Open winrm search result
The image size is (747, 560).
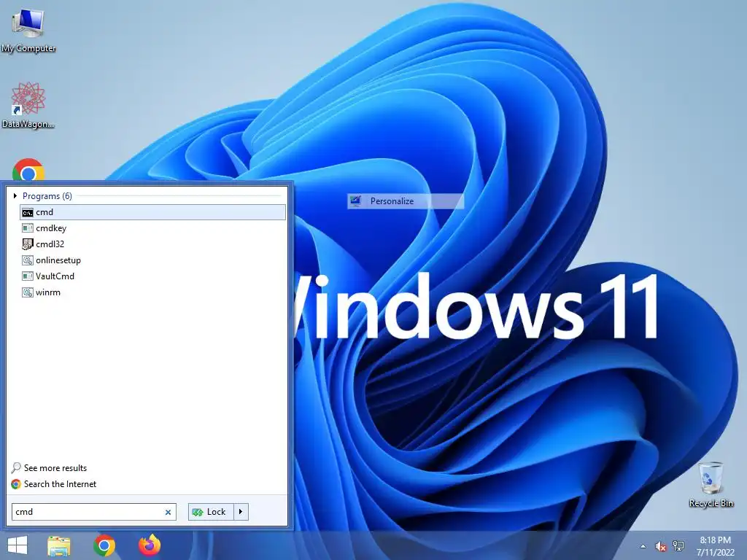(x=153, y=292)
